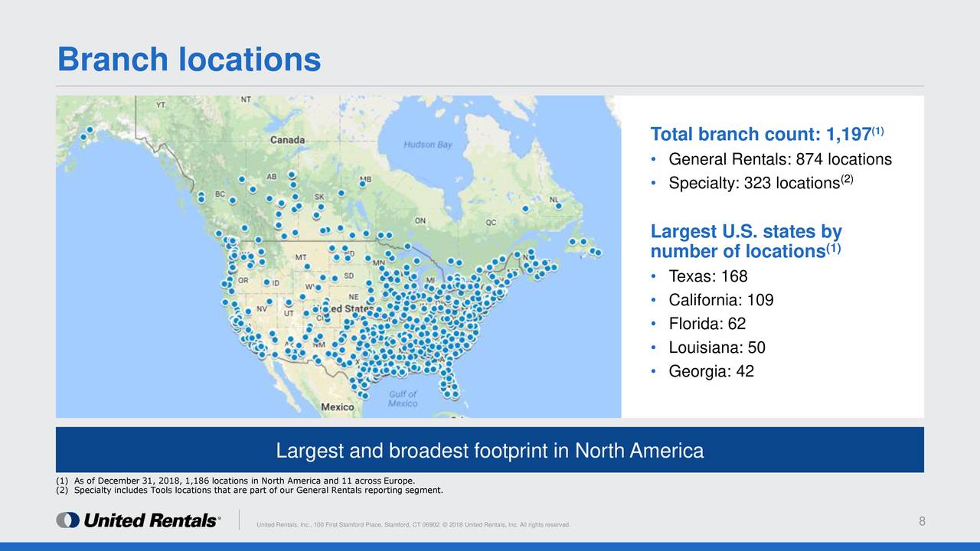Select the Georgia: 42 line
Image resolution: width=980 pixels, height=551 pixels.
point(710,371)
